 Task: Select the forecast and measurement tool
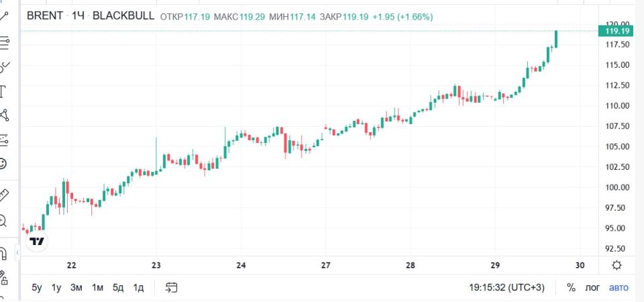[x=4, y=140]
